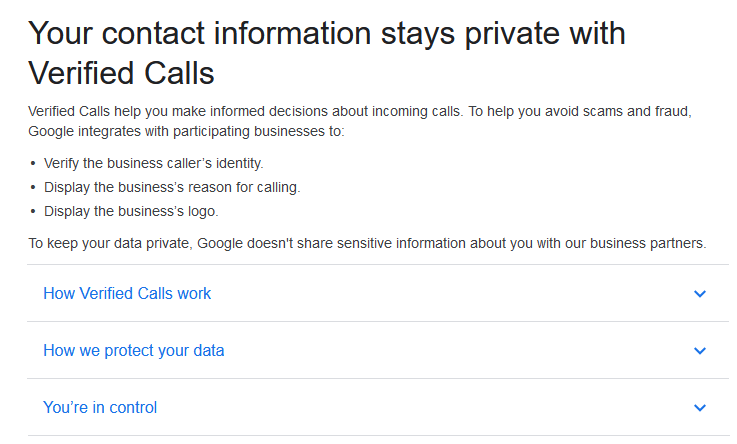Select the bullet 'Display the business's logo'
The height and width of the screenshot is (444, 737).
131,211
